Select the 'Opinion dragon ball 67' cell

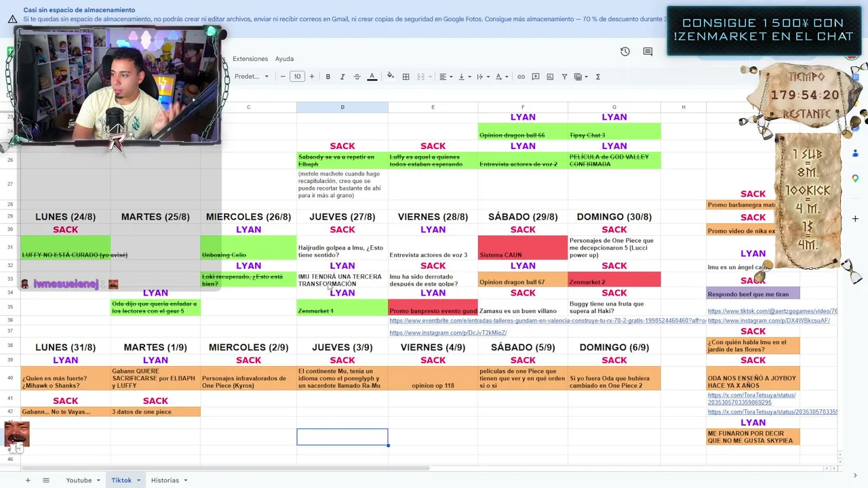pyautogui.click(x=523, y=279)
